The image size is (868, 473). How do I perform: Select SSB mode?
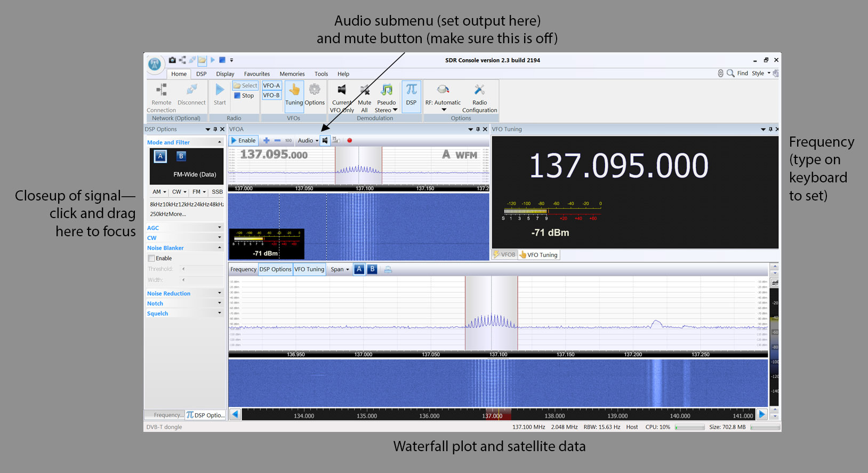217,192
